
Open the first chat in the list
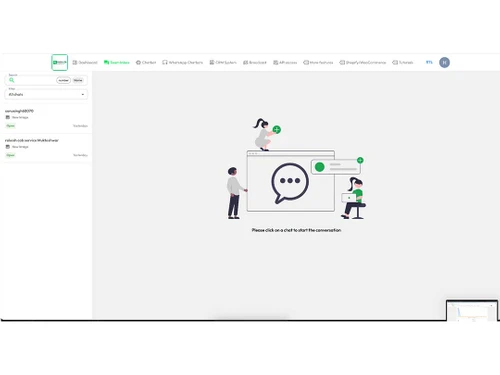tap(46, 118)
